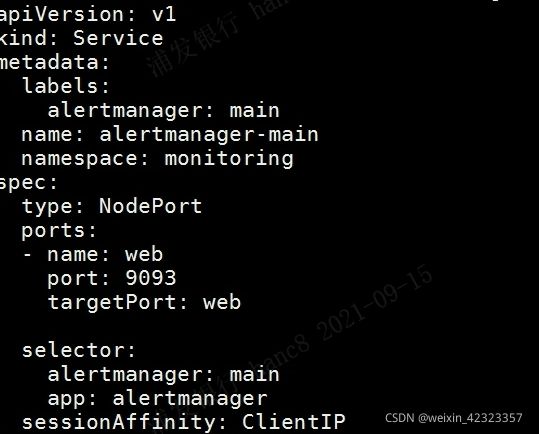Screen dimensions: 539x434
Task: Click the word Service after kind
Action: pyautogui.click(x=118, y=38)
